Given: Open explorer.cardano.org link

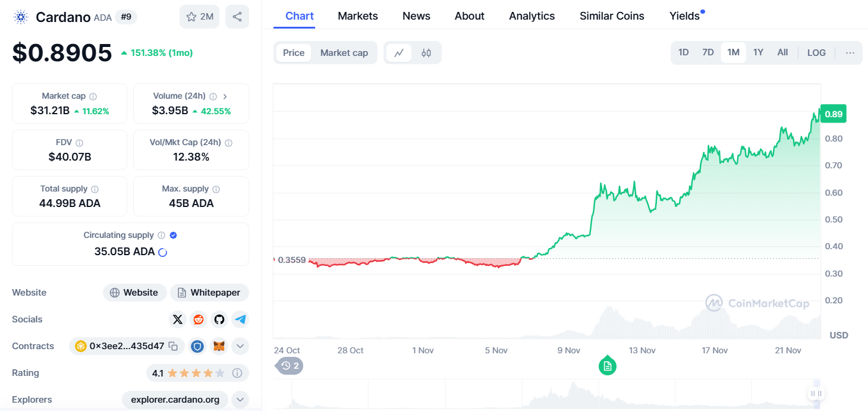Looking at the screenshot, I should pos(175,400).
